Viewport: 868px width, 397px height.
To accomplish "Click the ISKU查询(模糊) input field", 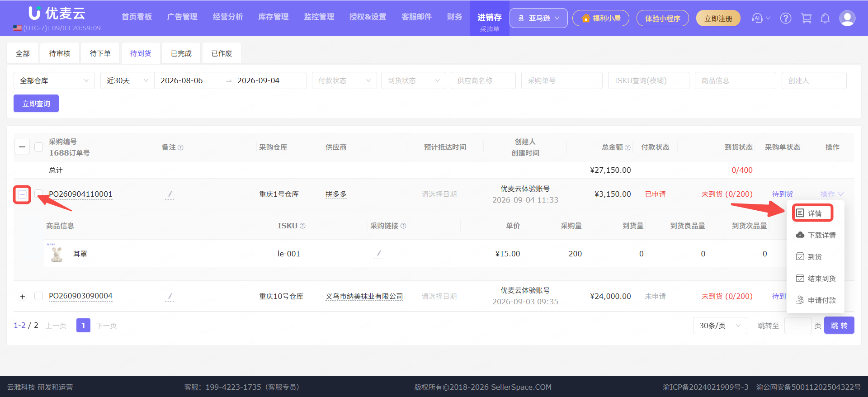I will point(648,80).
